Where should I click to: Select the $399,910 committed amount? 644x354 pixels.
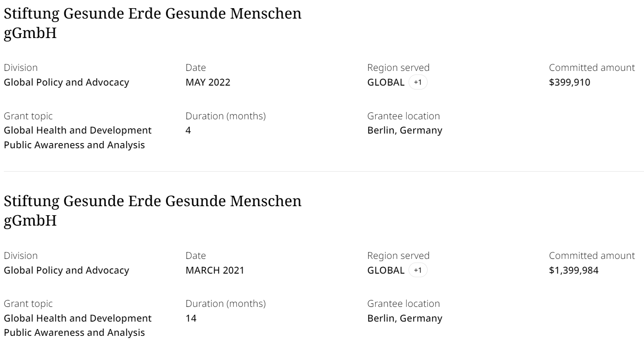569,82
